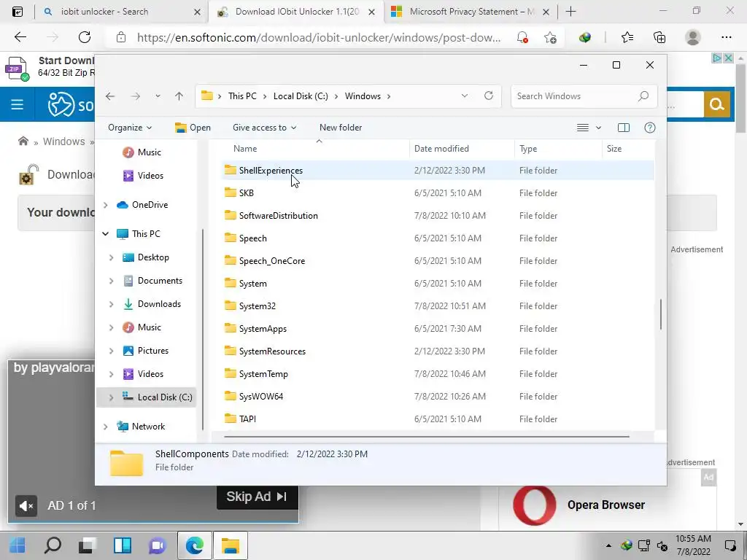Screen dimensions: 747x560
Task: Click the Edge address bar URL
Action: coord(319,38)
